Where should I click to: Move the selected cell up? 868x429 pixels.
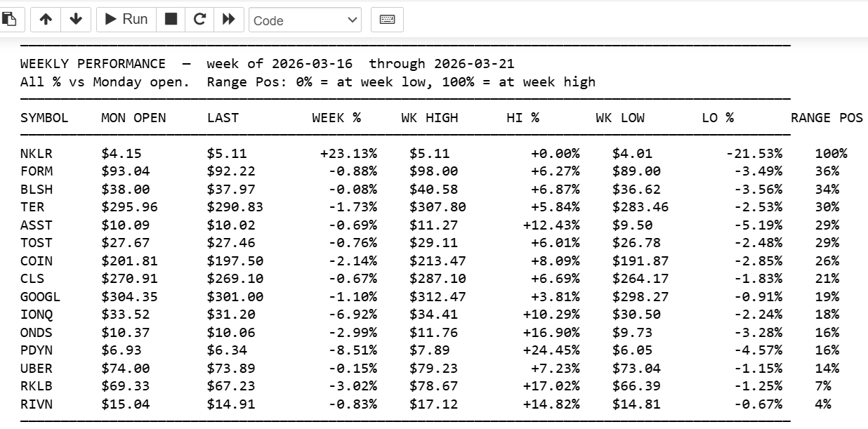46,20
